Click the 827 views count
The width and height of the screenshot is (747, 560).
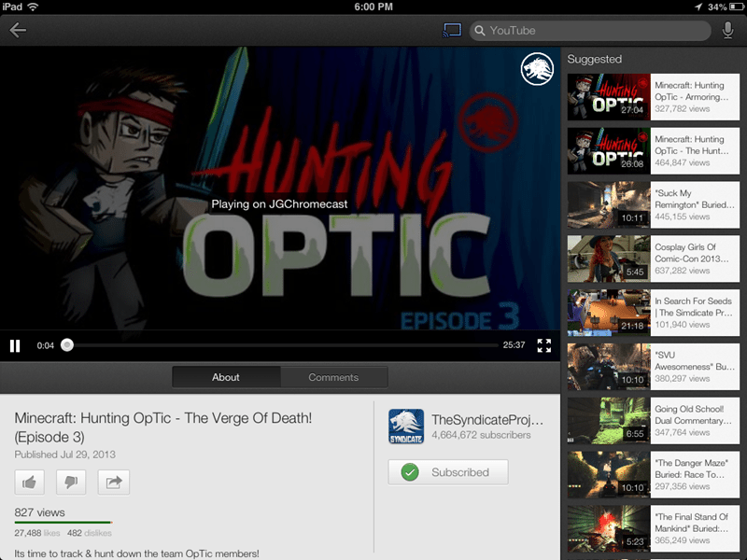pyautogui.click(x=39, y=512)
